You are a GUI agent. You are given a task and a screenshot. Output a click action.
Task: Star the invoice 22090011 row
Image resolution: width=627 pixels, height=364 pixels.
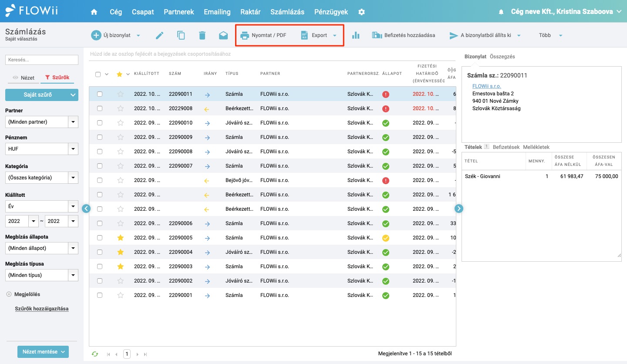tap(121, 94)
